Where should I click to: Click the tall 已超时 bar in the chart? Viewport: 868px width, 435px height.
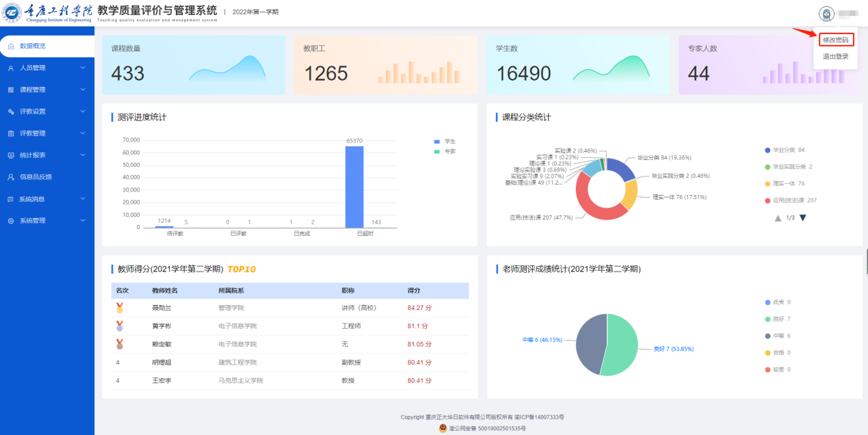coord(354,186)
